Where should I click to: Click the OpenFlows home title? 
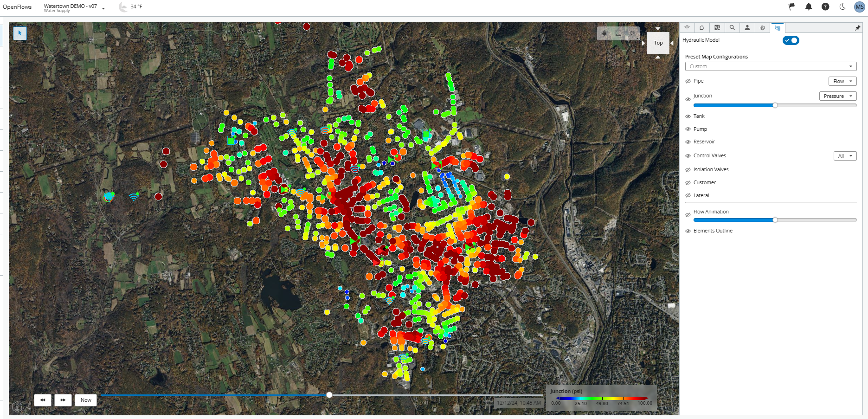(x=17, y=7)
